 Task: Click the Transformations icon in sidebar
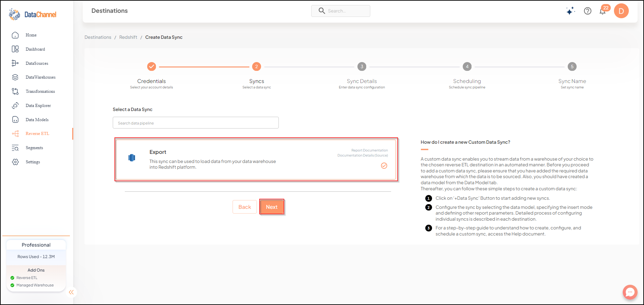(x=15, y=91)
